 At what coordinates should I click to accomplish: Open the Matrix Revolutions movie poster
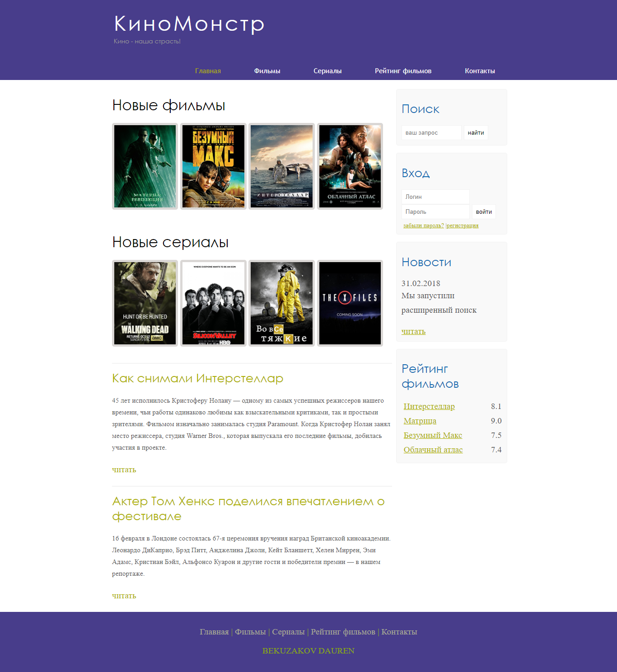(145, 166)
